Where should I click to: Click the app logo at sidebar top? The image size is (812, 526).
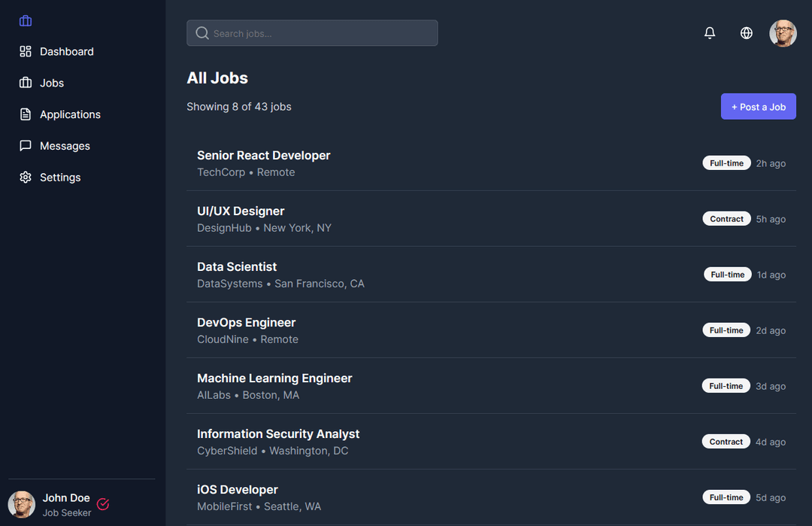click(25, 20)
